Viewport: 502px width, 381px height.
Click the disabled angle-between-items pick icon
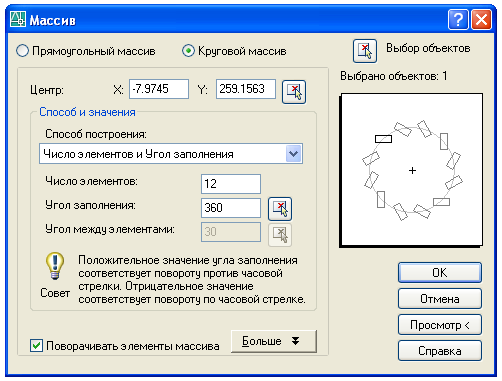coord(280,235)
